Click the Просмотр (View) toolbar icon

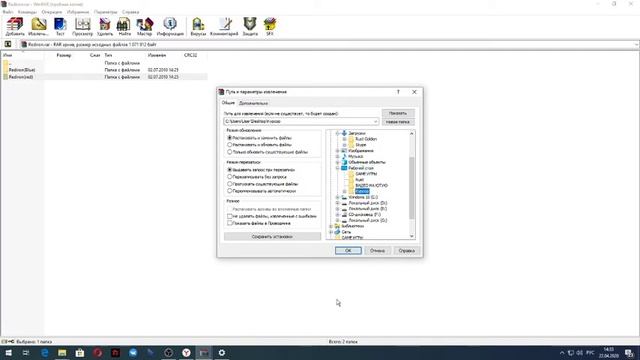82,27
